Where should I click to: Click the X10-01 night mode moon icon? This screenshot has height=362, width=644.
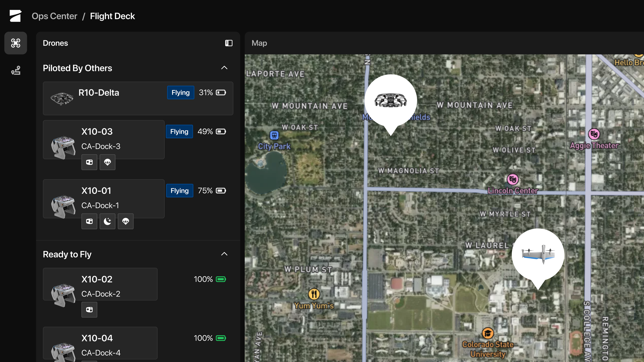108,221
